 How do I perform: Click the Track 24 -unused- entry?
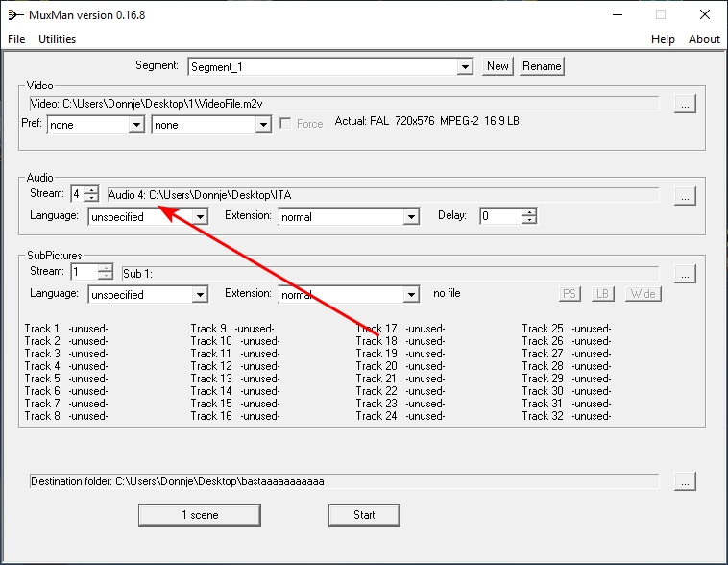[x=400, y=416]
